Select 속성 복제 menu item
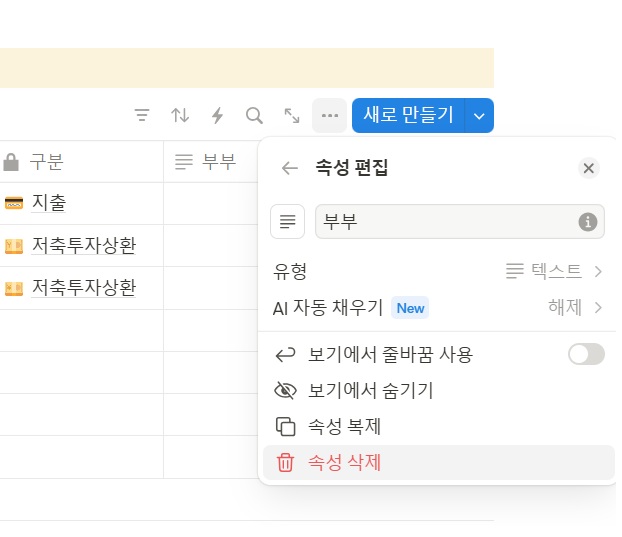 (x=343, y=426)
